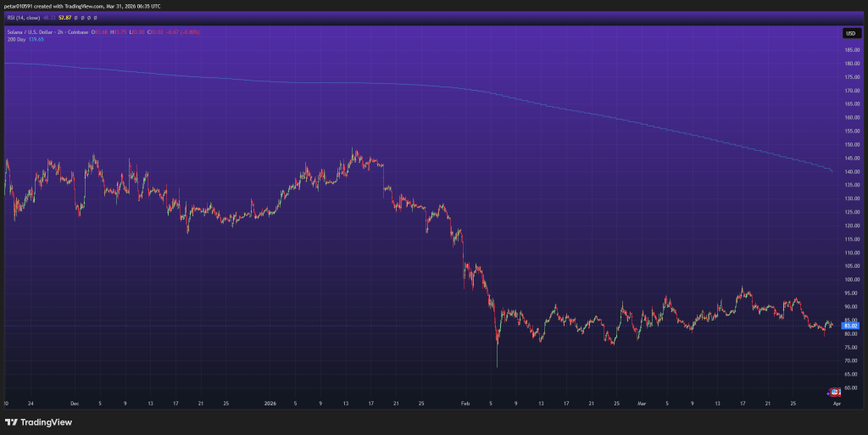This screenshot has height=435, width=868.
Task: Click the open price O83.68 value
Action: 100,32
